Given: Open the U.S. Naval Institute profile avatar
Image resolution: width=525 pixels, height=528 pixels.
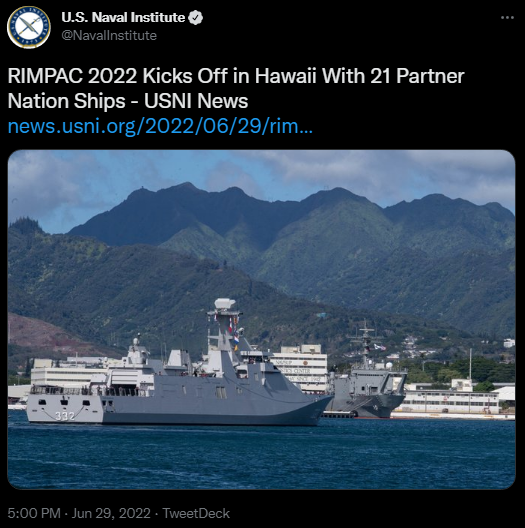Looking at the screenshot, I should 29,27.
